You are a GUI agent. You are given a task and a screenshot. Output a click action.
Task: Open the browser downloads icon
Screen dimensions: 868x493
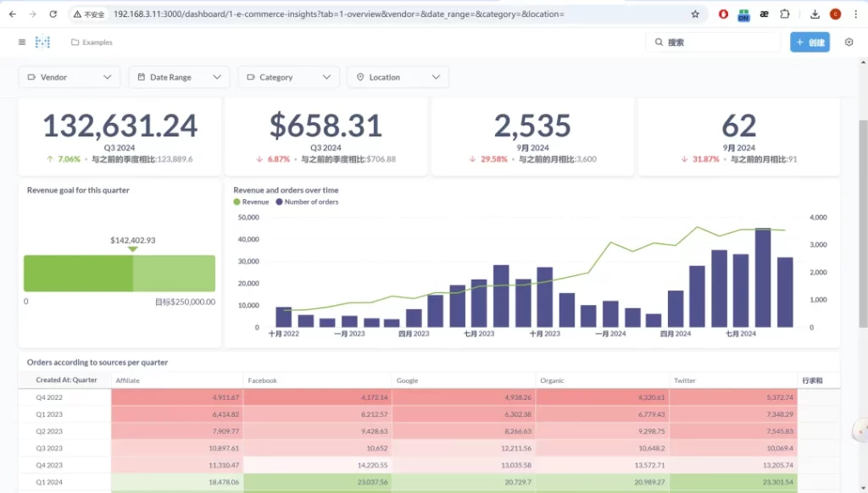click(815, 14)
